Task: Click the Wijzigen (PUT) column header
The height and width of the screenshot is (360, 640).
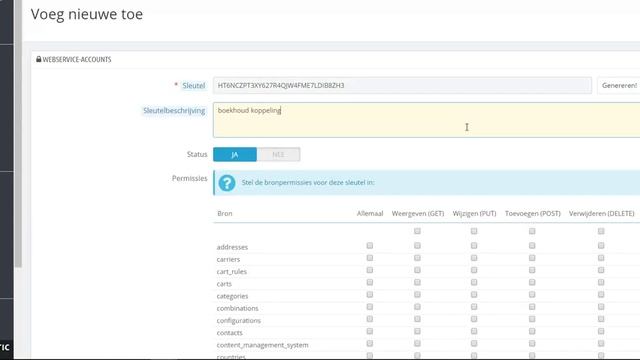Action: click(x=474, y=213)
